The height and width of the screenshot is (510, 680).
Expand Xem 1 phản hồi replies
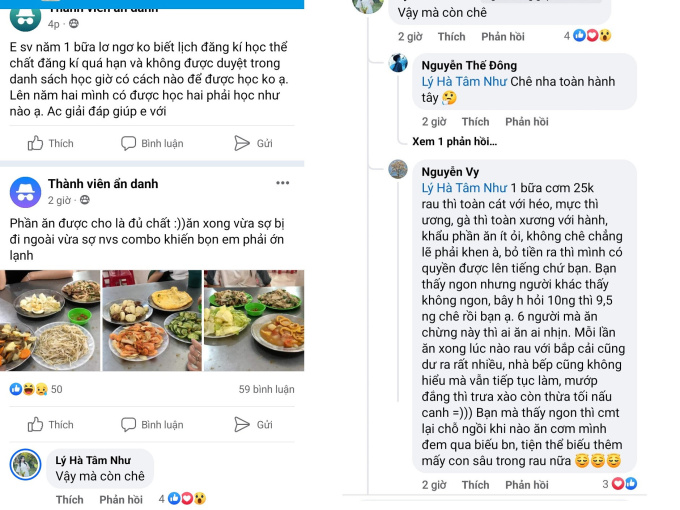454,141
